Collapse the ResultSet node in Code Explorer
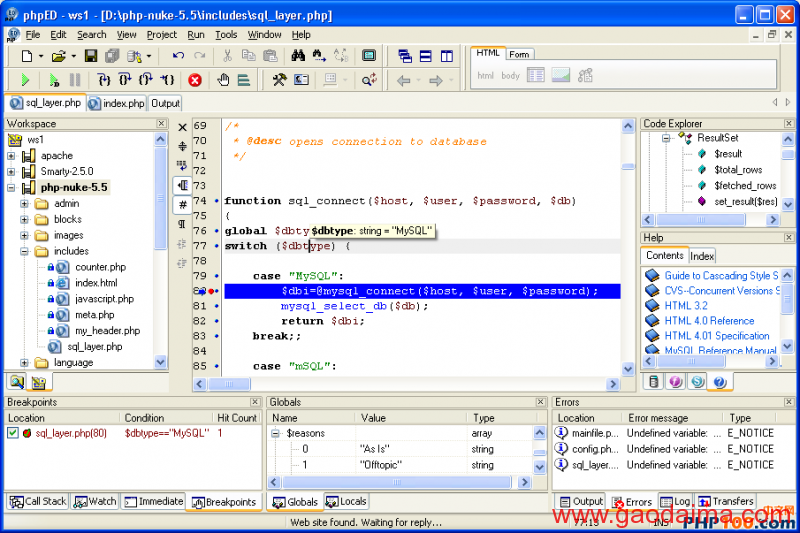Screen dimensions: 800x533 666,138
